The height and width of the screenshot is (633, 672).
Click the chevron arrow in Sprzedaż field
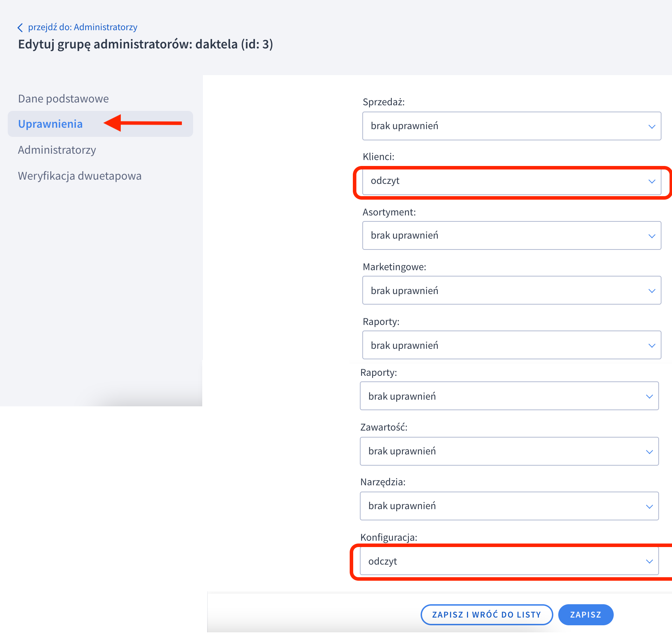[x=652, y=126]
